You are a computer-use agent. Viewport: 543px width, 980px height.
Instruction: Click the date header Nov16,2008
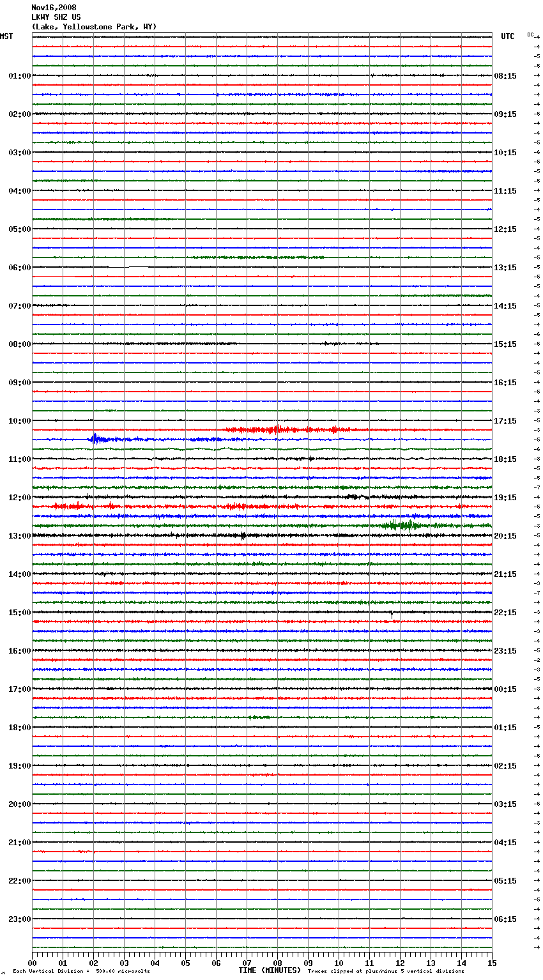coord(54,8)
